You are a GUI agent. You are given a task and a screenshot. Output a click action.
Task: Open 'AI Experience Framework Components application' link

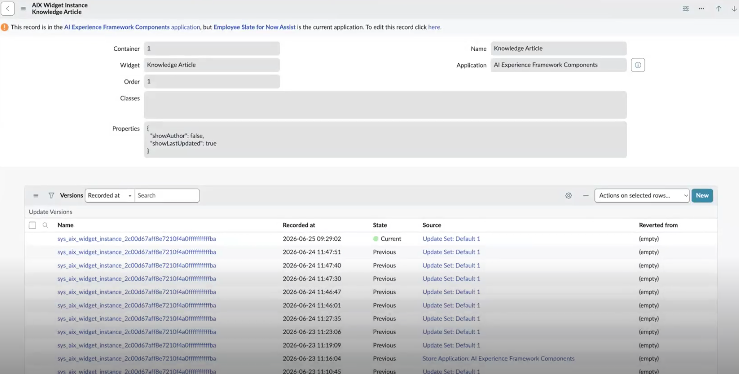click(x=132, y=27)
